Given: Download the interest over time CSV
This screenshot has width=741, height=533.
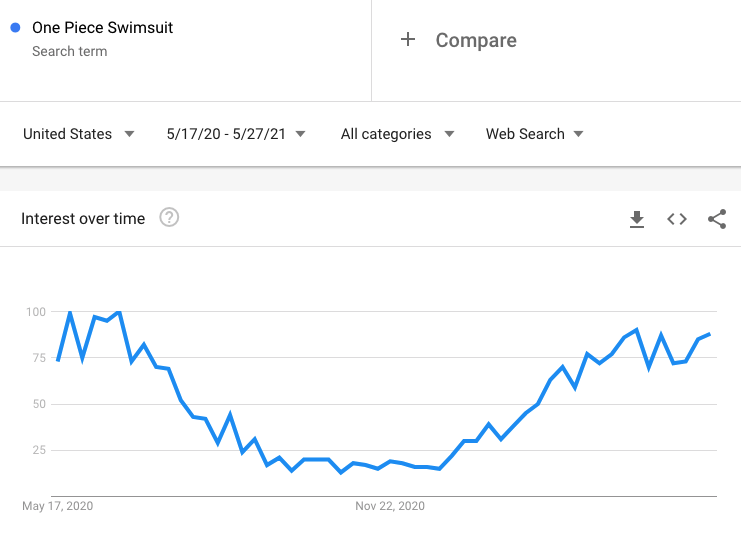Looking at the screenshot, I should pos(637,219).
